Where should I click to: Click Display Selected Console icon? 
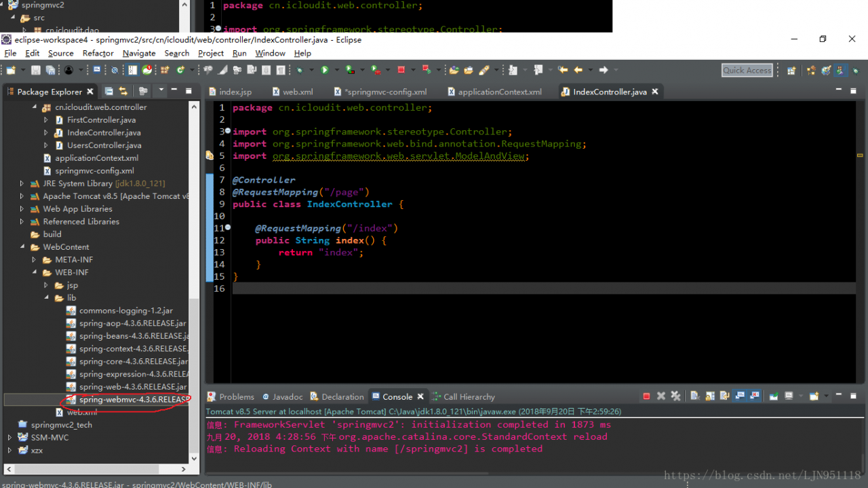[x=789, y=396]
